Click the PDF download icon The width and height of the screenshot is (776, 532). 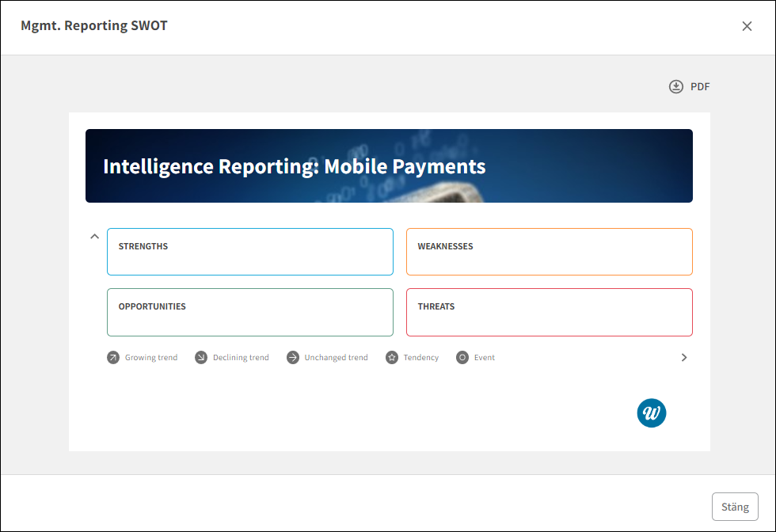(x=676, y=87)
